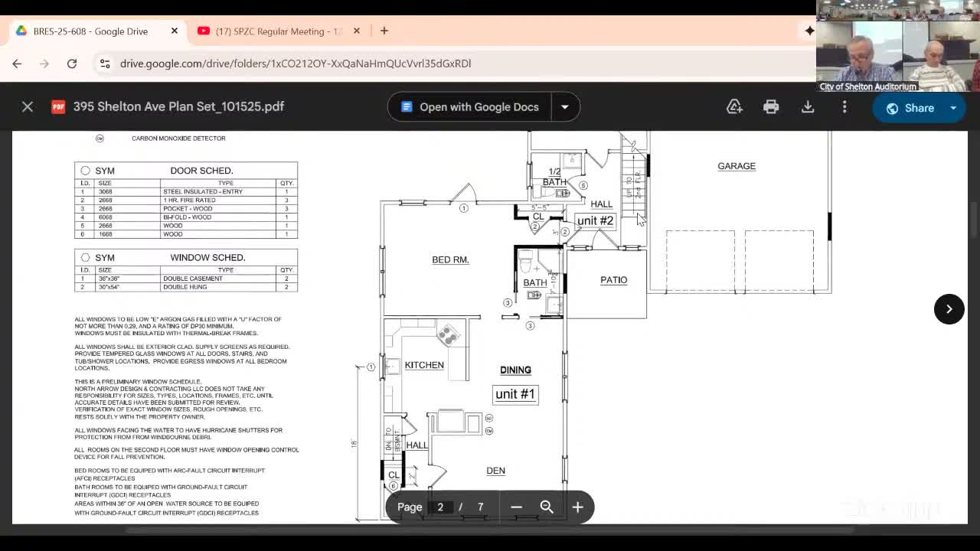The image size is (980, 551).
Task: Click 1 HR. FIRE RATED door row
Action: [x=186, y=200]
